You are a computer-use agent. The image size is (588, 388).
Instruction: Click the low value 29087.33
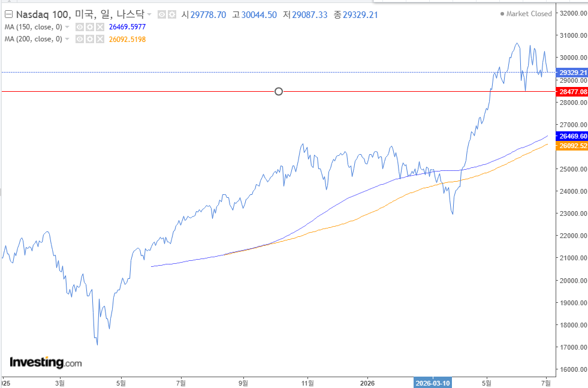click(x=310, y=14)
